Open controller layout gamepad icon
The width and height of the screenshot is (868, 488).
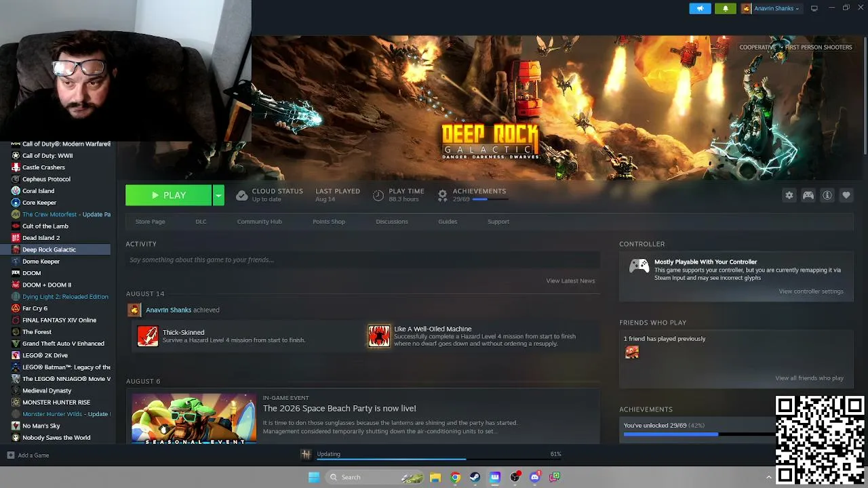(808, 195)
